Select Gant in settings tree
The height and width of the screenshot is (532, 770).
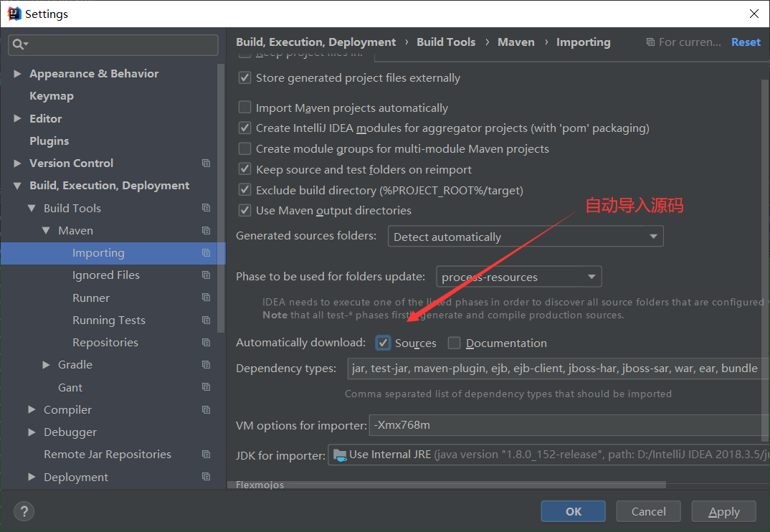pos(70,388)
